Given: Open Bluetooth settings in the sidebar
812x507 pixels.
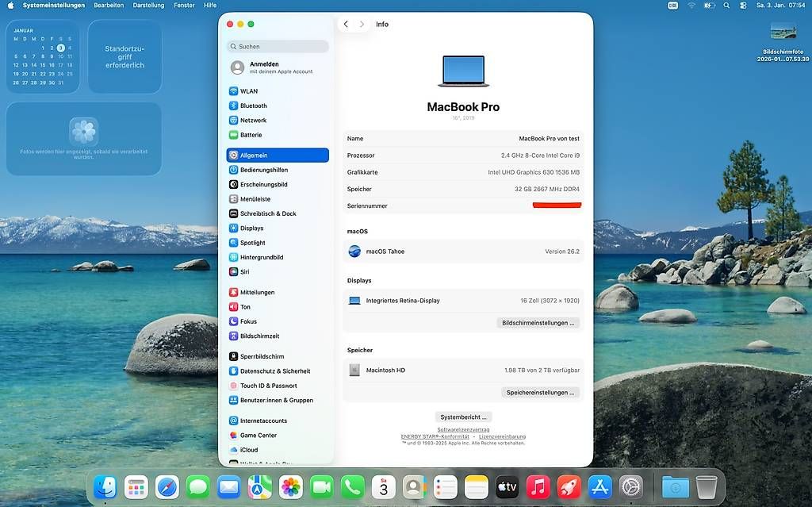Looking at the screenshot, I should coord(278,106).
